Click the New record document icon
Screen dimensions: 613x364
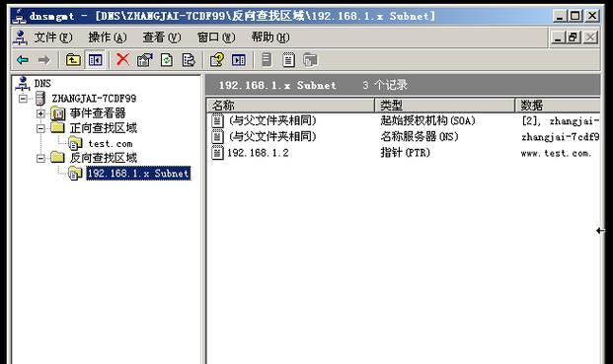coord(288,60)
